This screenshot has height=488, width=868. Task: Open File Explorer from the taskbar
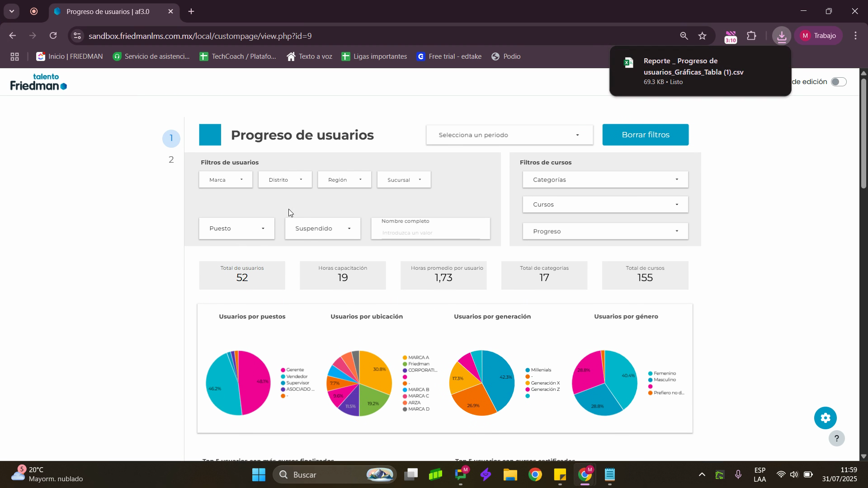pos(510,475)
